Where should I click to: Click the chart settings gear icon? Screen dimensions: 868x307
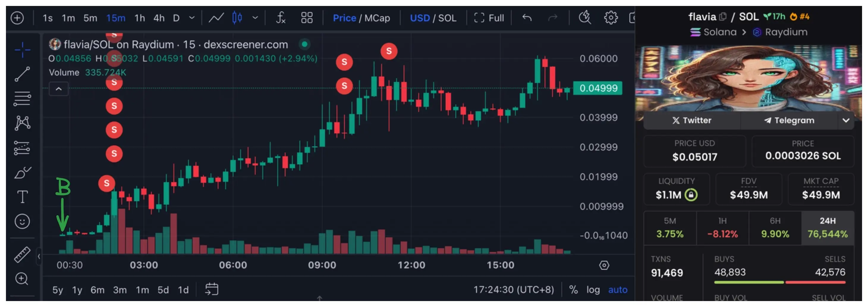611,18
